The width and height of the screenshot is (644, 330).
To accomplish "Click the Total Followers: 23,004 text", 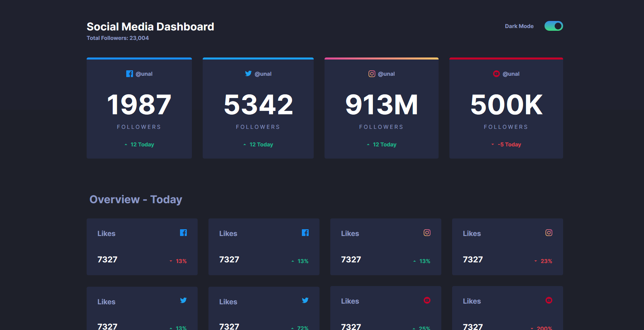I will [x=118, y=38].
